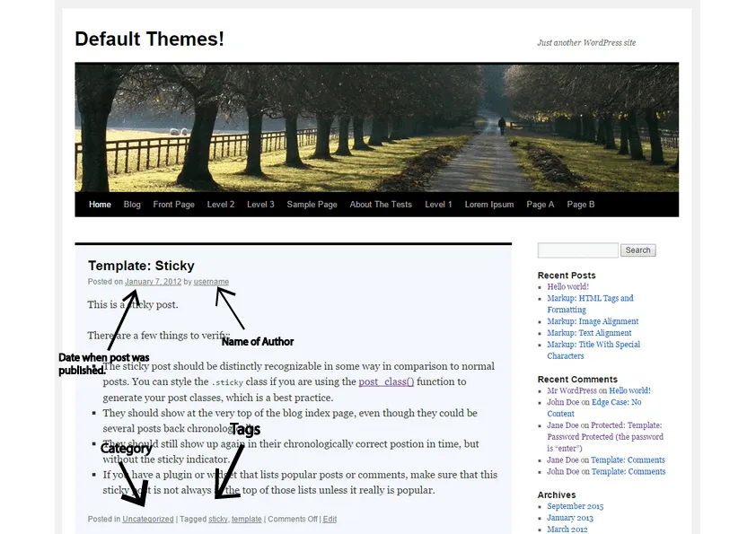Image resolution: width=756 pixels, height=534 pixels.
Task: Open Hello world! link in Recent Comments
Action: (629, 390)
